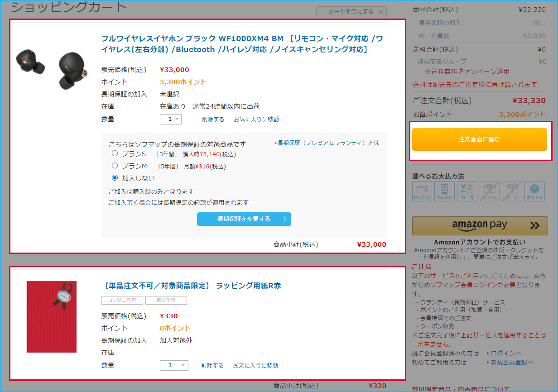This screenshot has height=392, width=558.
Task: Click the earphones 商品小計(税込) ¥33,000 amount
Action: tap(371, 244)
